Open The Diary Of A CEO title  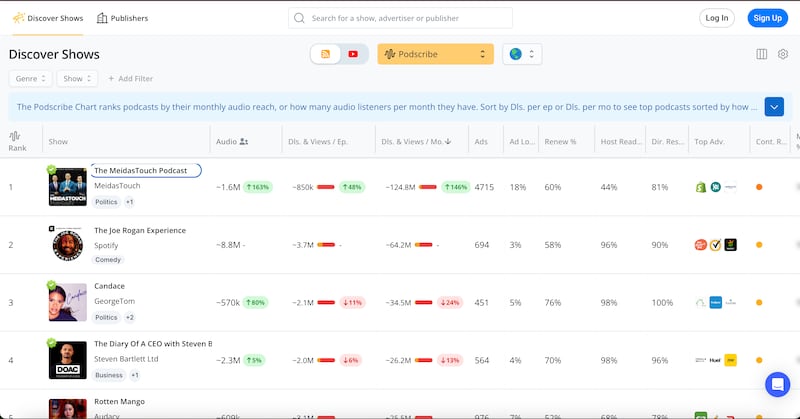click(153, 343)
